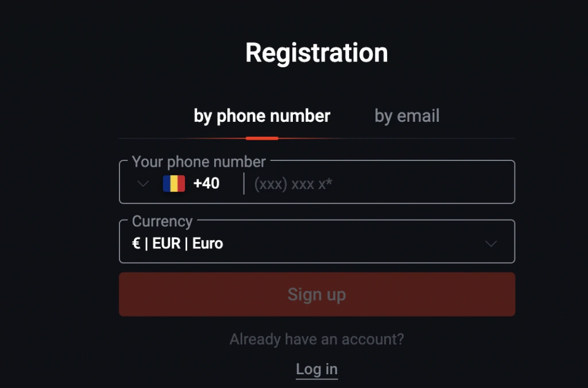Open the Currency dropdown chevron

coord(491,244)
